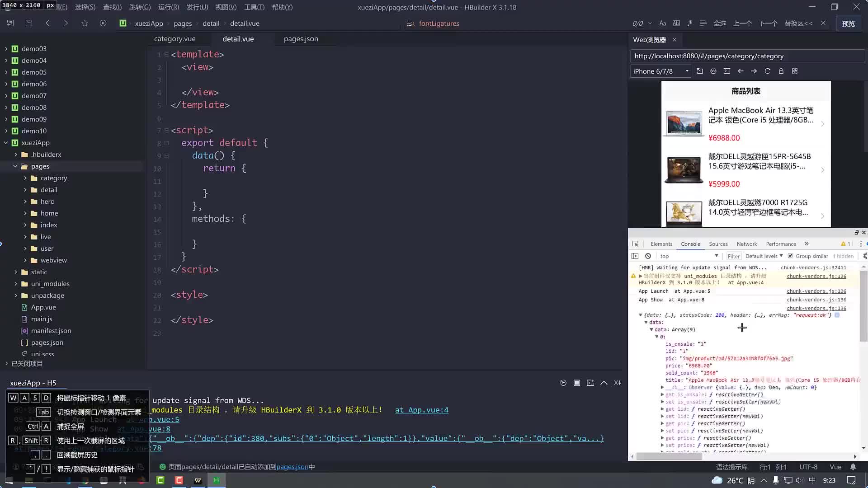Expand the Array(9) node in console
The height and width of the screenshot is (488, 868).
pyautogui.click(x=651, y=329)
